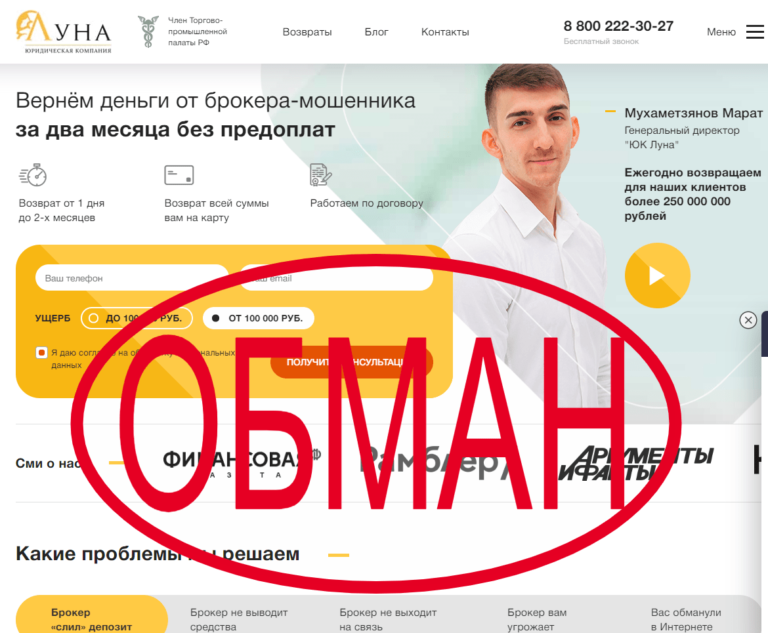This screenshot has width=768, height=633.
Task: Toggle personal data consent checkbox
Action: coord(42,352)
